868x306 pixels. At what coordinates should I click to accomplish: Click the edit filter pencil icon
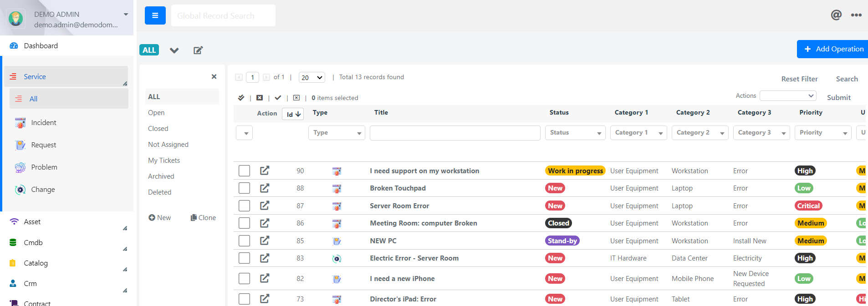[x=198, y=50]
